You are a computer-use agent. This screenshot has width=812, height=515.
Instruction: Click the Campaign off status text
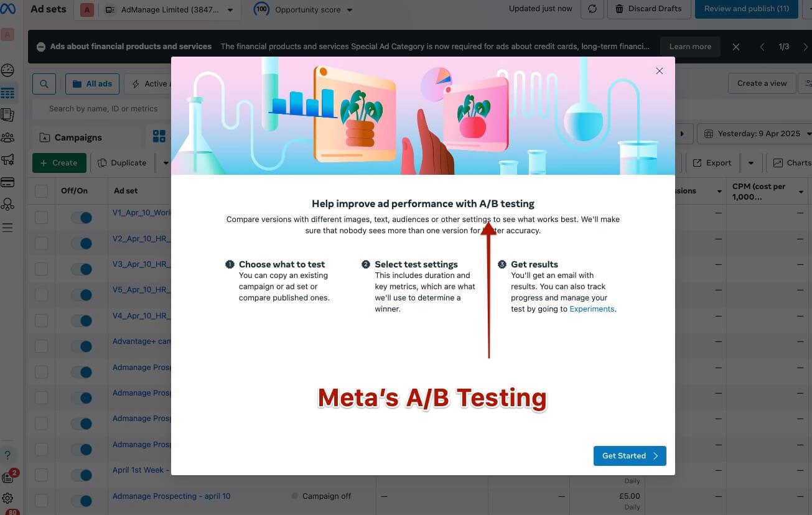326,496
